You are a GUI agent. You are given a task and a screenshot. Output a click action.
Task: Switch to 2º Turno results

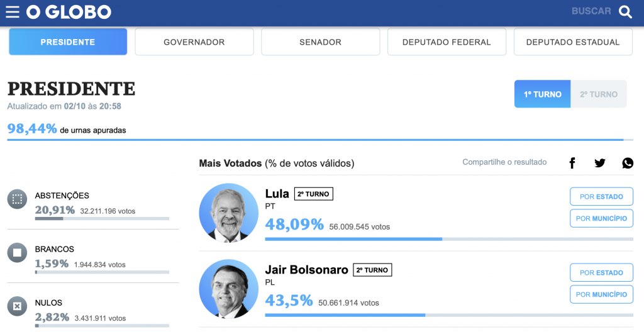point(599,94)
